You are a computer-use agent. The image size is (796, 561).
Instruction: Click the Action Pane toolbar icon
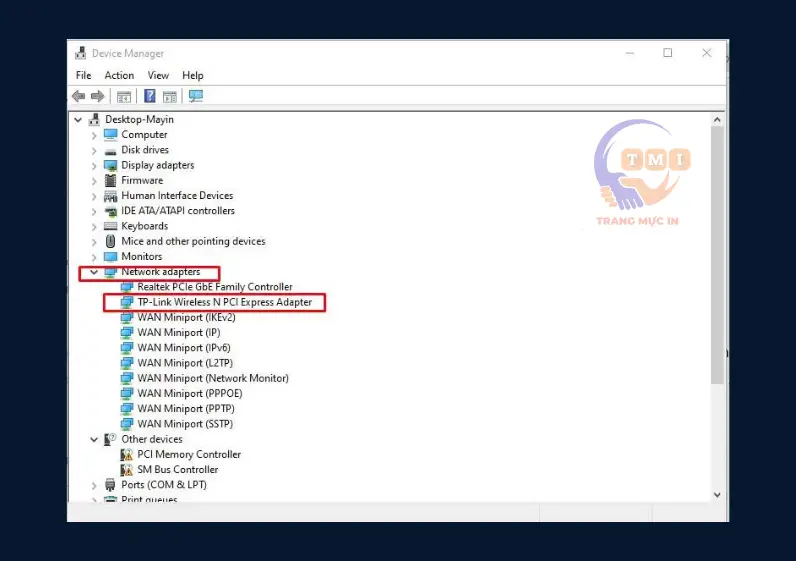[170, 96]
